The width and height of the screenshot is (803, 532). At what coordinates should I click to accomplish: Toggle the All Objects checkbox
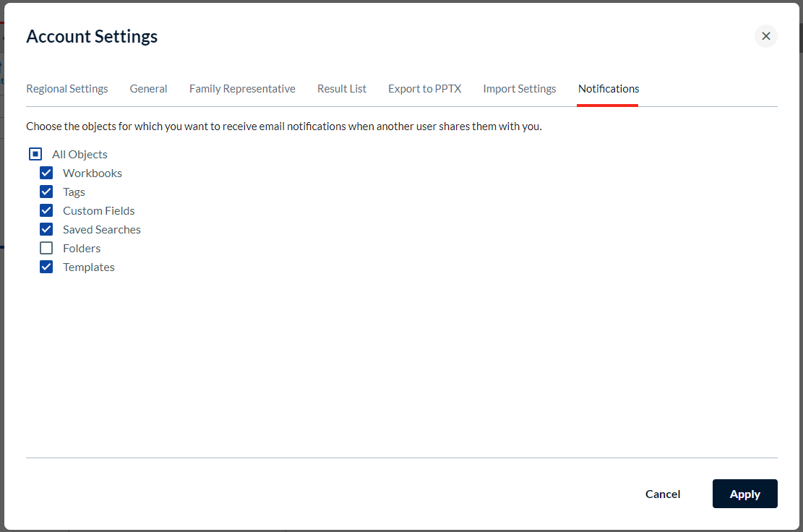35,154
